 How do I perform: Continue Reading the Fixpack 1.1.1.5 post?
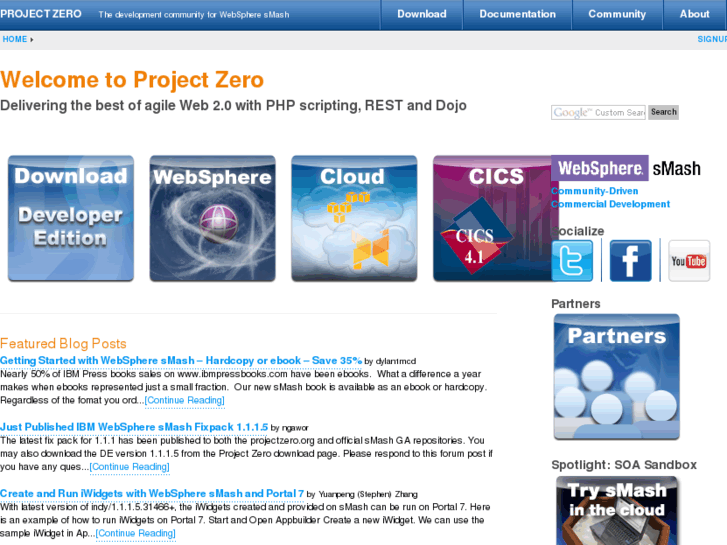pyautogui.click(x=129, y=467)
